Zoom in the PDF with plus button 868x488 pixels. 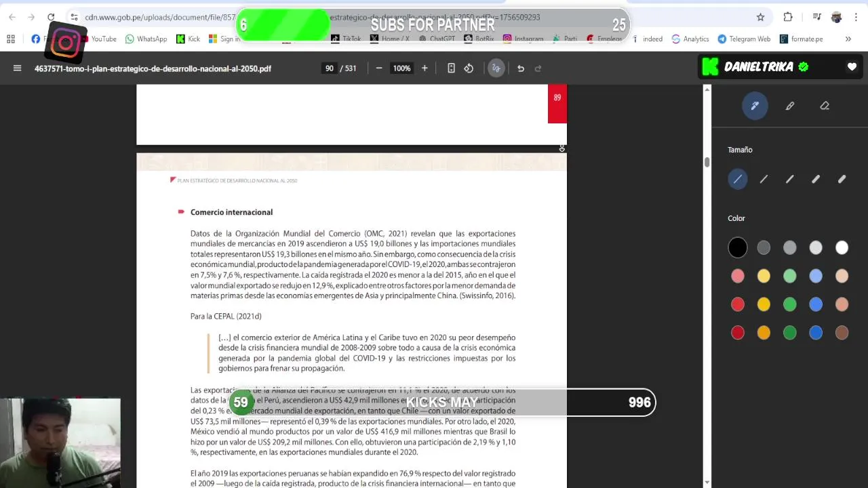click(425, 68)
